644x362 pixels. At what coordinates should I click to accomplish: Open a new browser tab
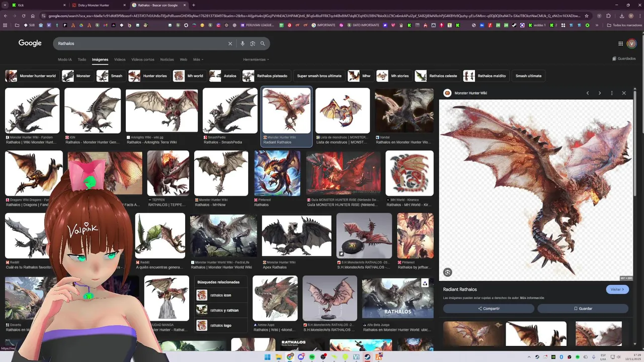[x=194, y=5]
